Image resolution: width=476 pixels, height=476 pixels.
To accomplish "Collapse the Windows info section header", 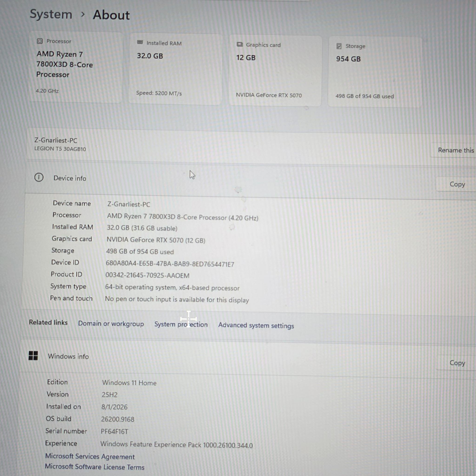I will [248, 359].
